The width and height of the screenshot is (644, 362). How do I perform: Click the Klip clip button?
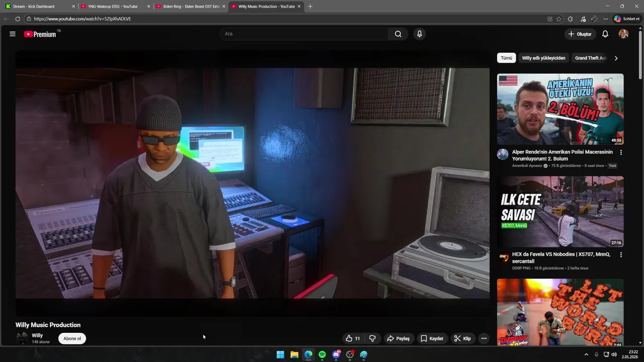pyautogui.click(x=462, y=338)
